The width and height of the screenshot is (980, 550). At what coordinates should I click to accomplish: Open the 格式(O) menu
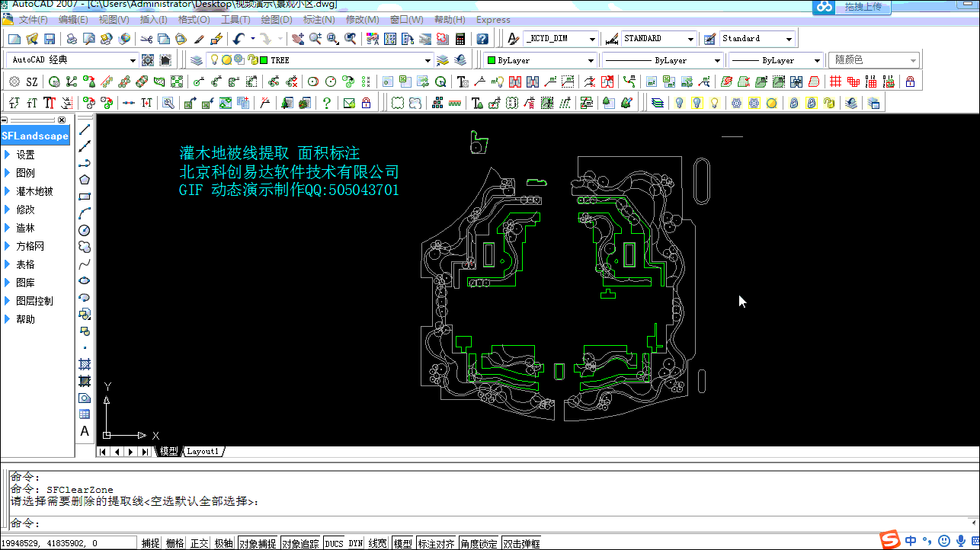point(193,20)
